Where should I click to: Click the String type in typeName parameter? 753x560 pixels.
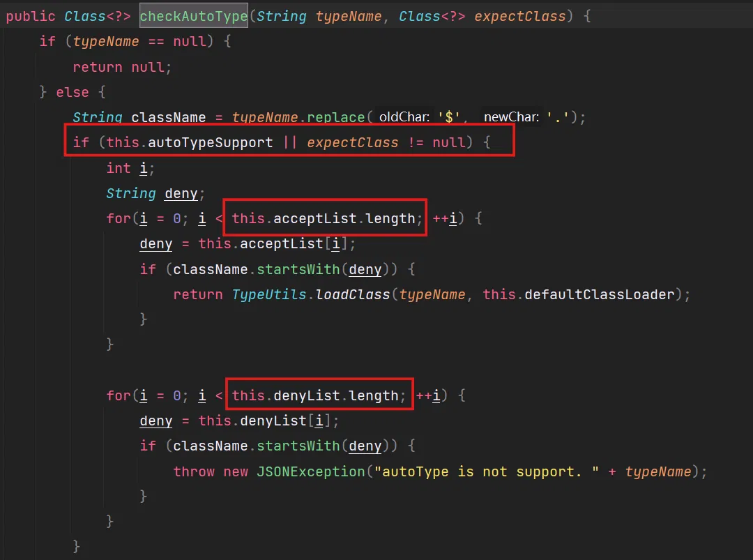pyautogui.click(x=282, y=16)
